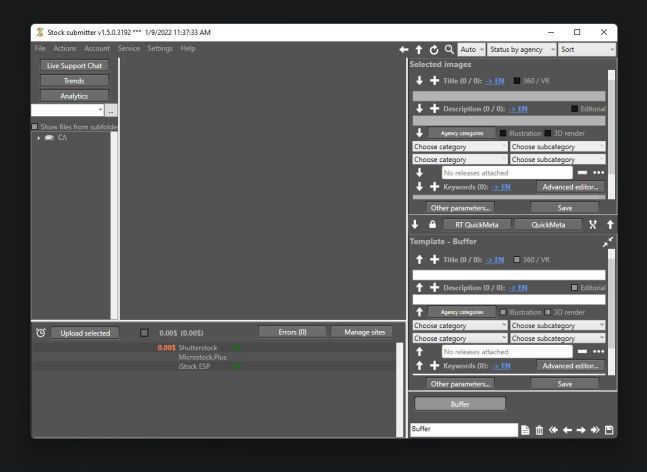Click the magnifier search icon
The height and width of the screenshot is (472, 647).
pyautogui.click(x=449, y=50)
